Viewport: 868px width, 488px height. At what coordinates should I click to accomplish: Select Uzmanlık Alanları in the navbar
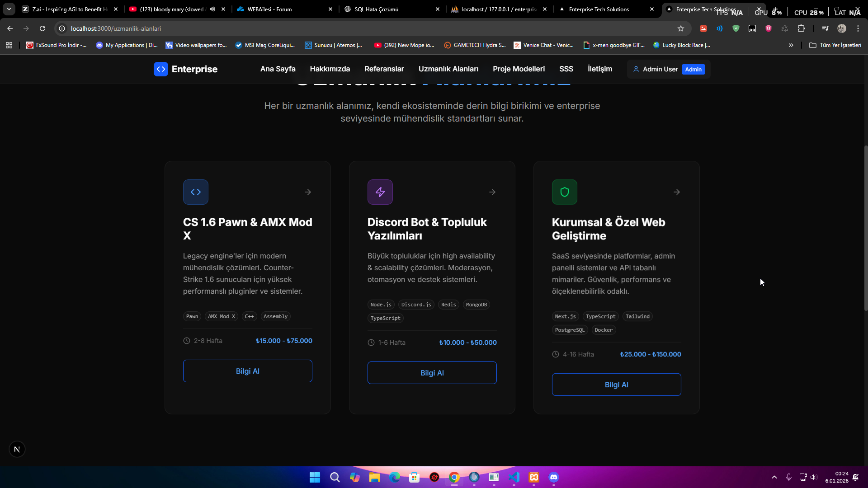pyautogui.click(x=448, y=69)
